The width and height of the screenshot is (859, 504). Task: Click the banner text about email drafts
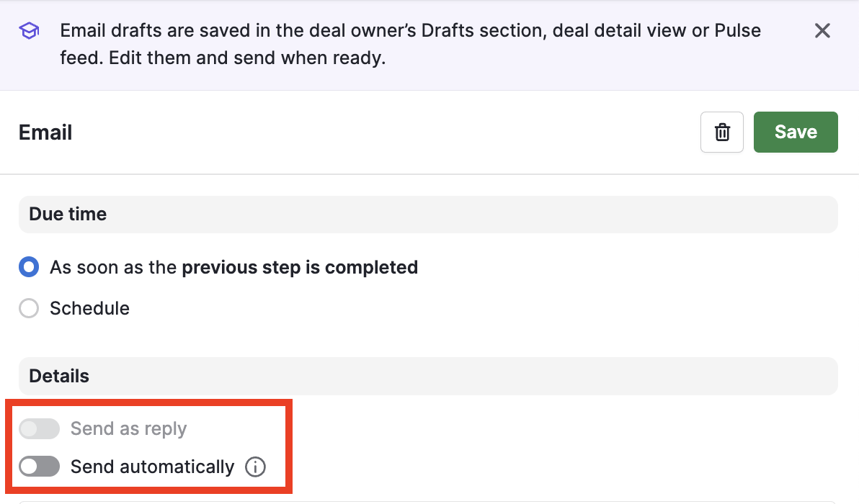click(x=410, y=31)
